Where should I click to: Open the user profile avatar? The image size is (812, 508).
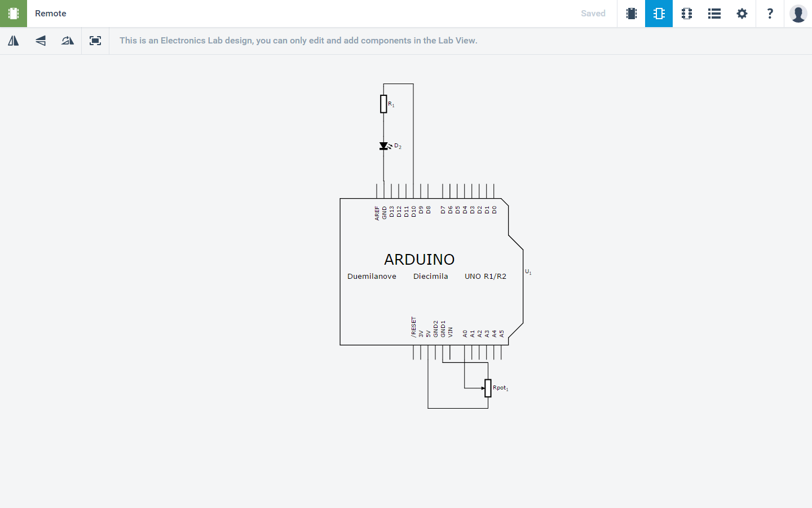click(x=798, y=14)
